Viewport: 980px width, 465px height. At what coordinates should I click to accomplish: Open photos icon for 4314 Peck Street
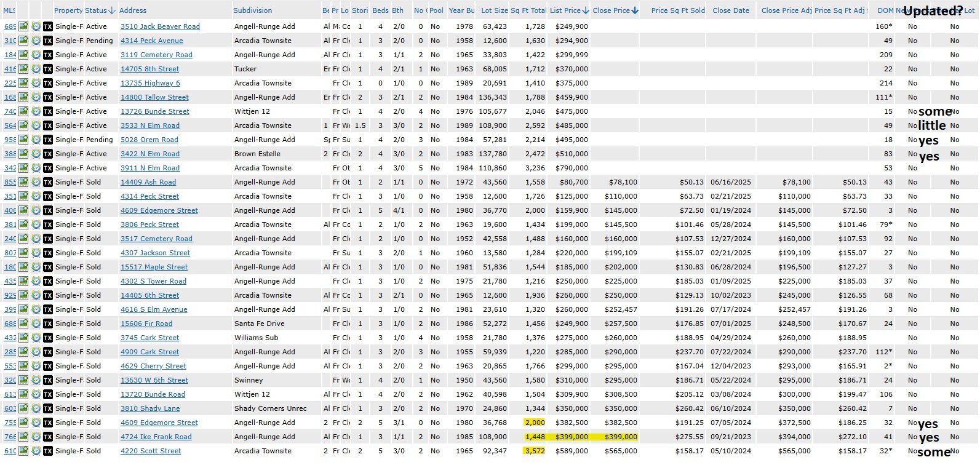pyautogui.click(x=23, y=196)
